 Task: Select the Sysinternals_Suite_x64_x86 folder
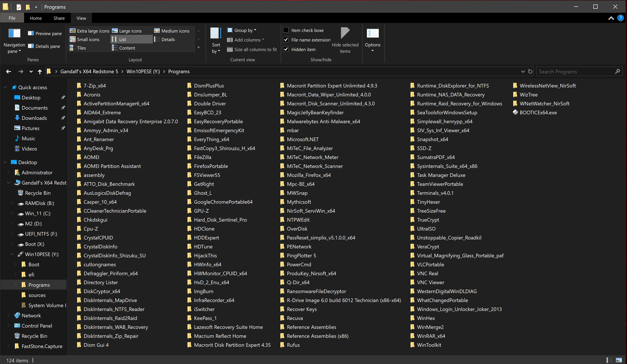[444, 166]
